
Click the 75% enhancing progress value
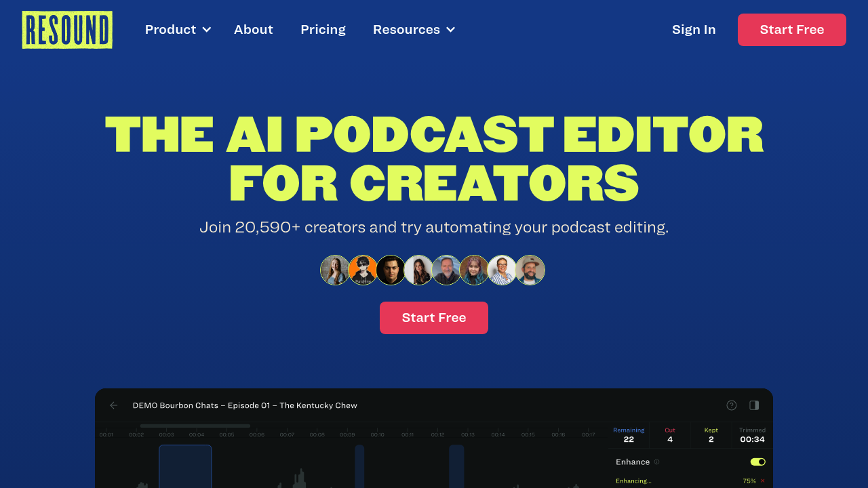point(749,481)
